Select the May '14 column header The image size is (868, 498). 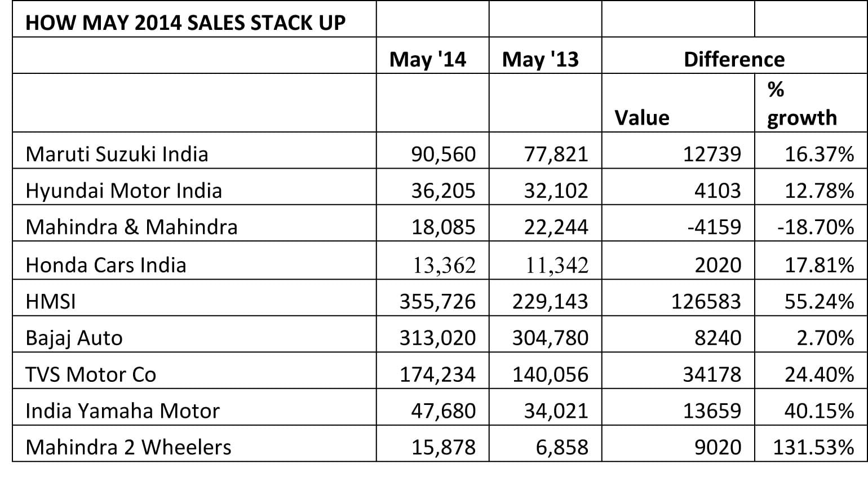[x=428, y=59]
